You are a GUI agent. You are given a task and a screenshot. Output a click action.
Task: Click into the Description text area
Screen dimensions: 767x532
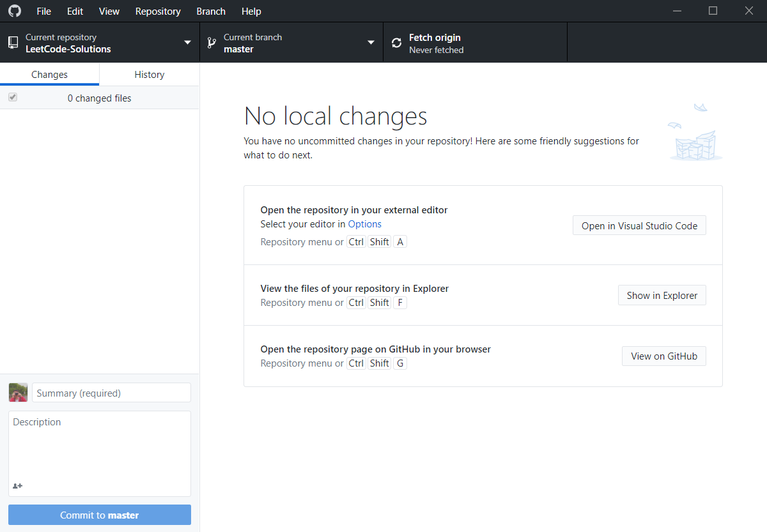coord(100,447)
